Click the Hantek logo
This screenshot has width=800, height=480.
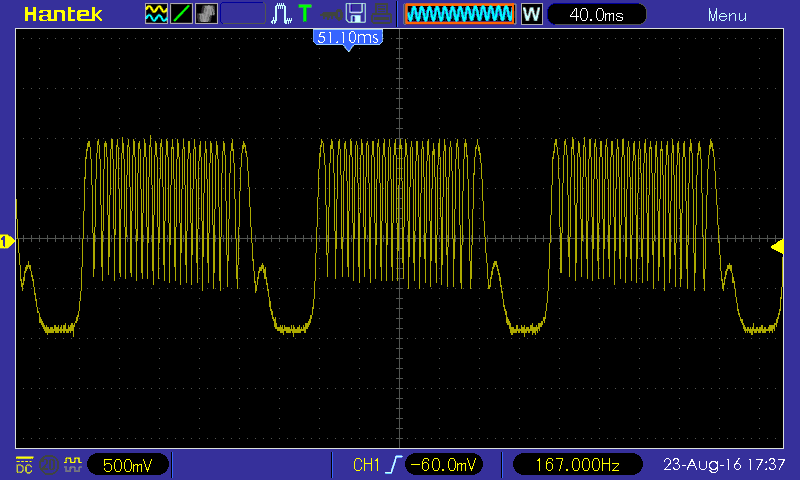pyautogui.click(x=63, y=14)
